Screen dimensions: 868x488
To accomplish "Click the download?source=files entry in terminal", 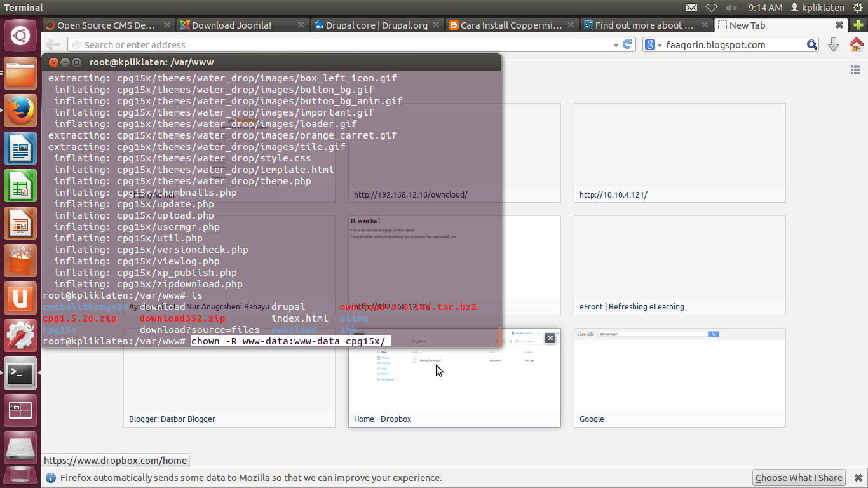I will 200,330.
